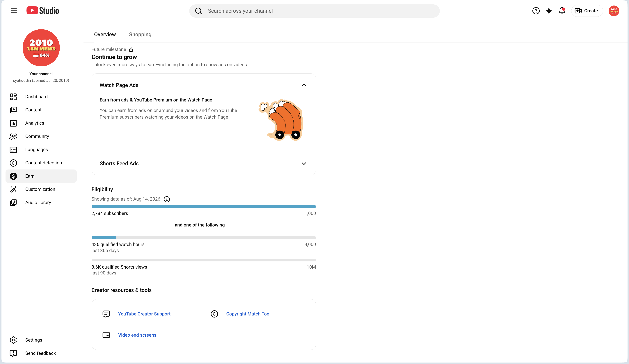
Task: Click the 'Your channel' label
Action: coord(41,74)
